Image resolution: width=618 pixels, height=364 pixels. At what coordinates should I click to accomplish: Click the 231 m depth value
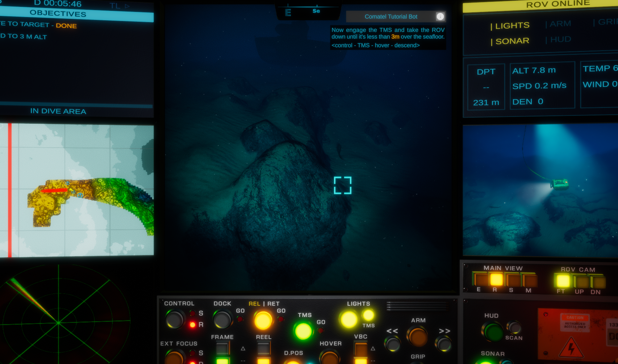(x=486, y=103)
